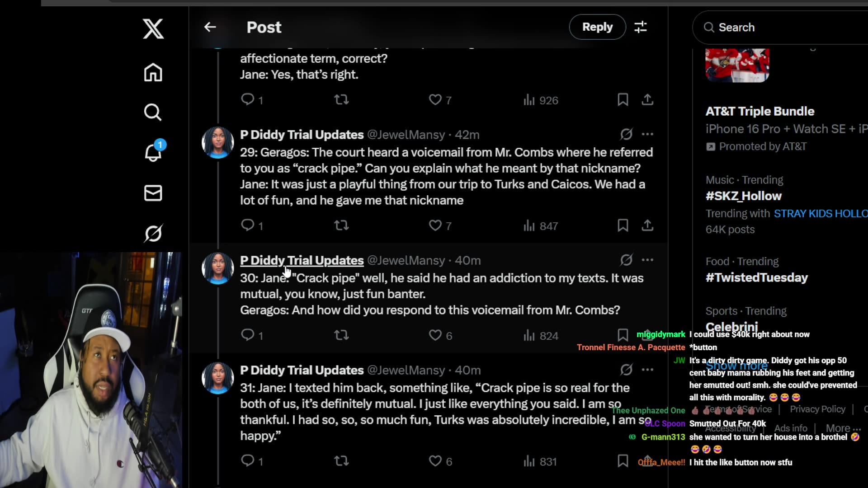
Task: Open Grok explain icon on post 30
Action: [x=626, y=260]
